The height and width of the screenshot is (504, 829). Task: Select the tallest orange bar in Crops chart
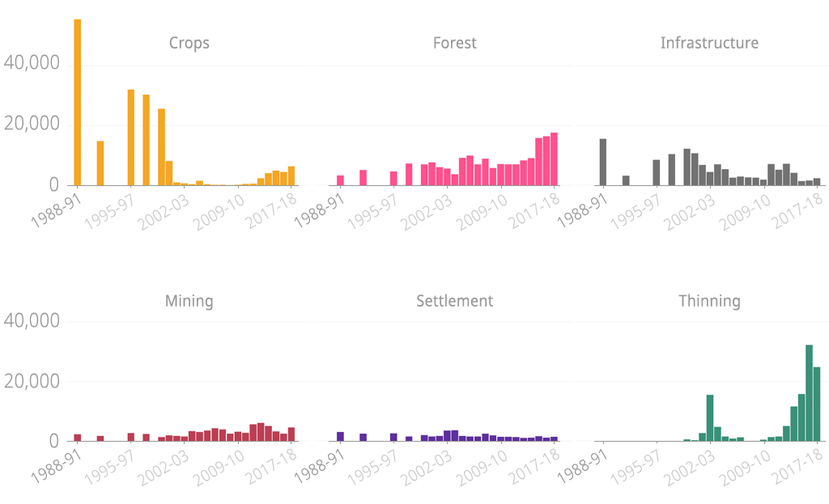(x=78, y=103)
